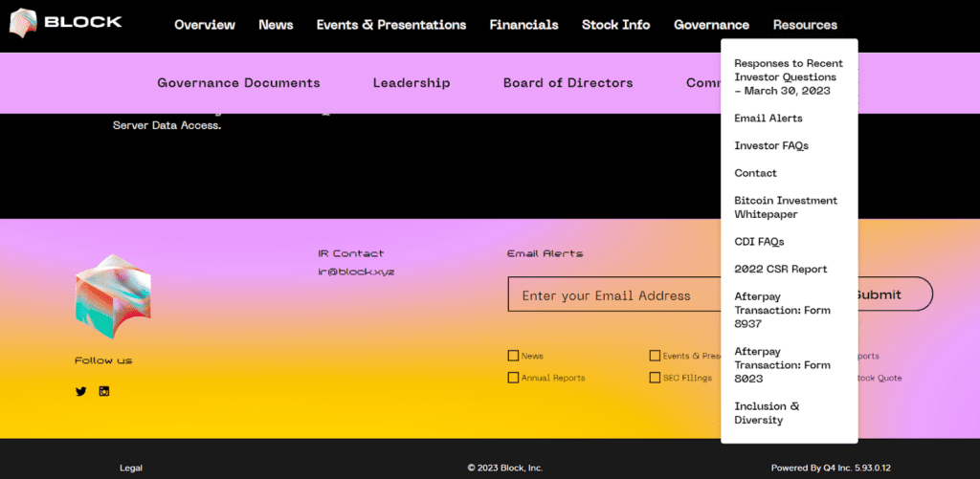The width and height of the screenshot is (980, 479).
Task: Open Afterpay Transaction: Form 8023
Action: click(x=782, y=364)
